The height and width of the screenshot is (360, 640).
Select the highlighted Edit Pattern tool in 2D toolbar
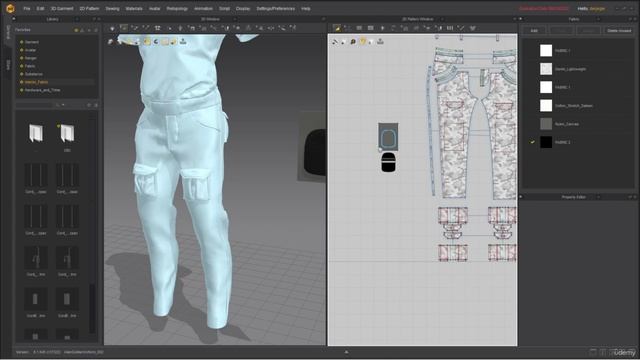[337, 28]
